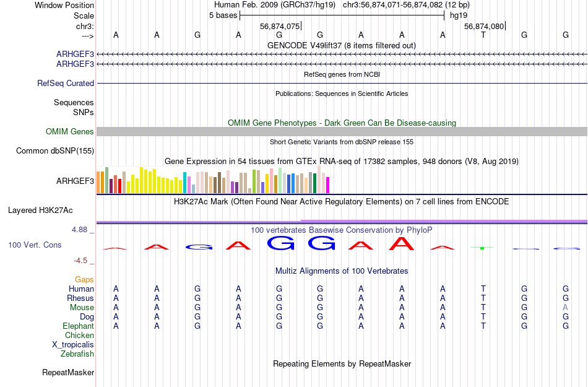Click 'OMIM Gene Phenotypes' green track title
The height and width of the screenshot is (387, 588).
coord(342,123)
